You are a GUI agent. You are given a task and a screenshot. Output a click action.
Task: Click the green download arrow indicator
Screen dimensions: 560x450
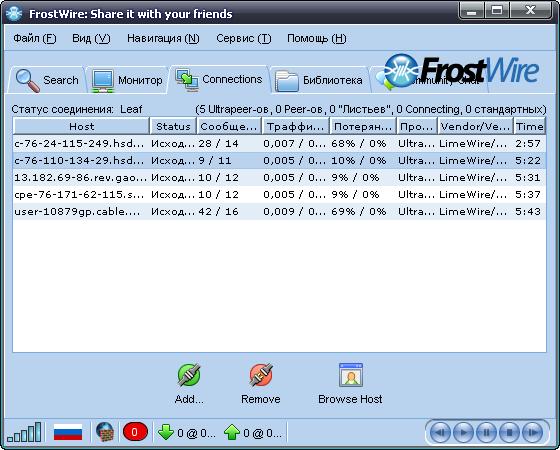point(166,432)
